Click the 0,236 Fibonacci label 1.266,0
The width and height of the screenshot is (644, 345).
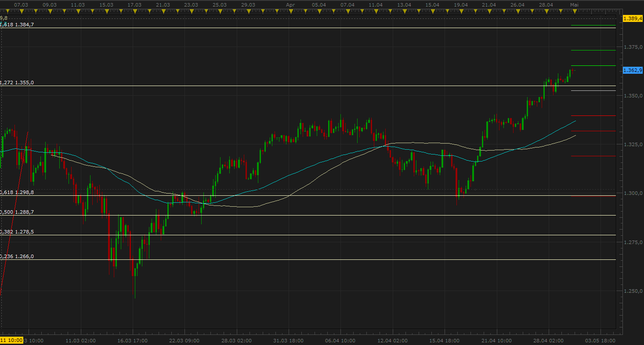click(23, 256)
